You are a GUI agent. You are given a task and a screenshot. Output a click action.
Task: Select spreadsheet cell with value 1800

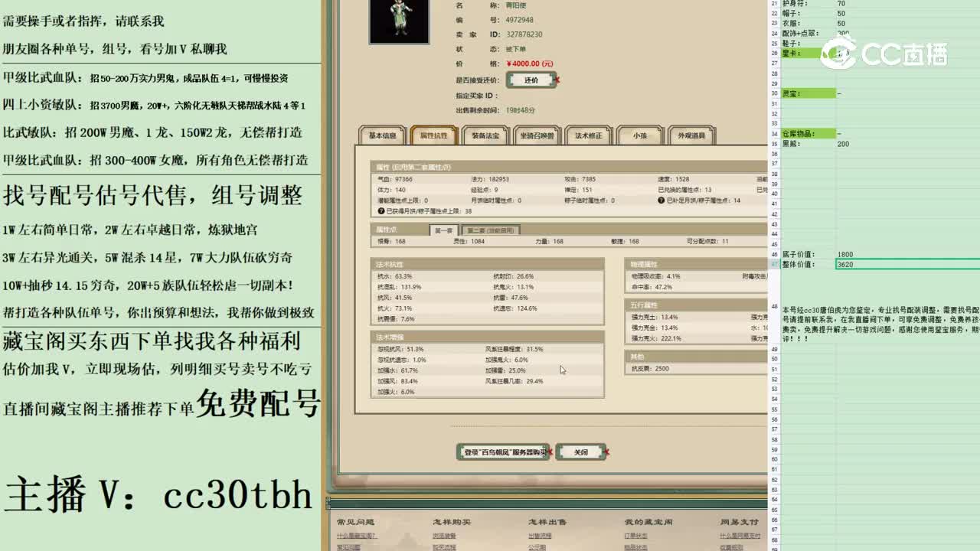(908, 254)
